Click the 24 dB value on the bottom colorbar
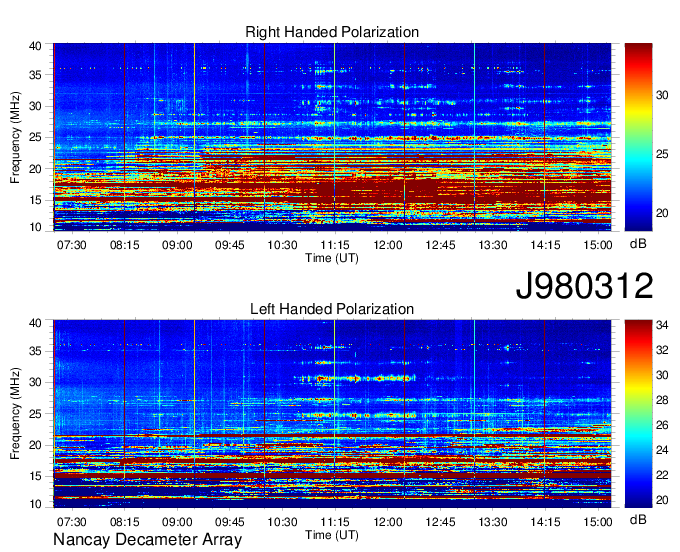This screenshot has width=680, height=552. 662,451
